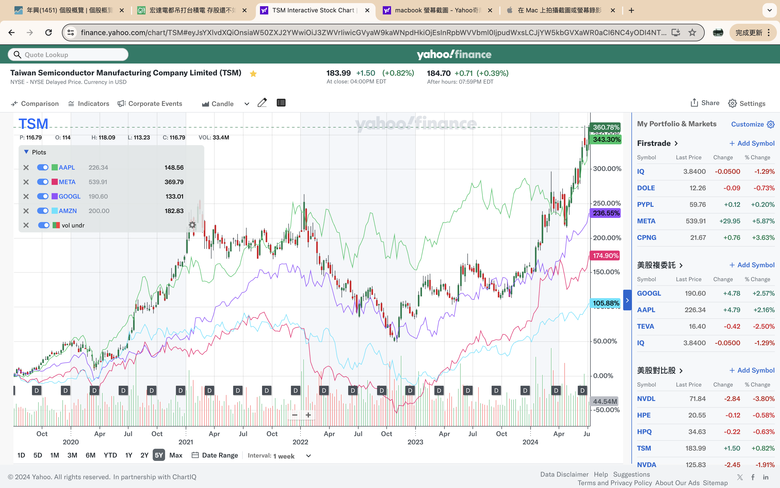780x488 pixels.
Task: Click the last dividend D marker
Action: click(582, 390)
